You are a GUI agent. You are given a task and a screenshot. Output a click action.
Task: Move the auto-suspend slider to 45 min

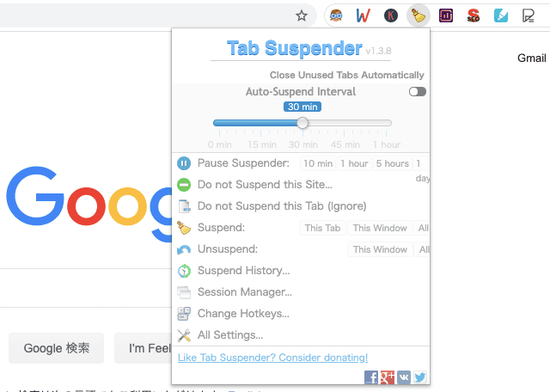344,123
